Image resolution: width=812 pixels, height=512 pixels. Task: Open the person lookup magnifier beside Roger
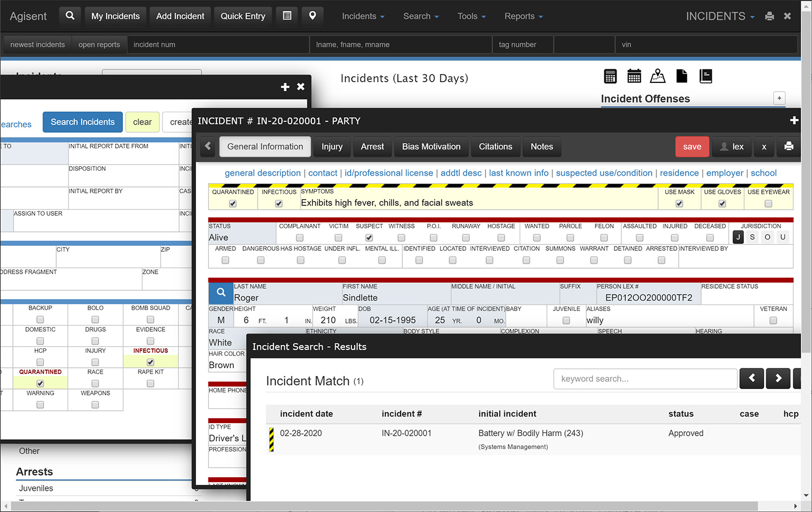click(x=220, y=293)
